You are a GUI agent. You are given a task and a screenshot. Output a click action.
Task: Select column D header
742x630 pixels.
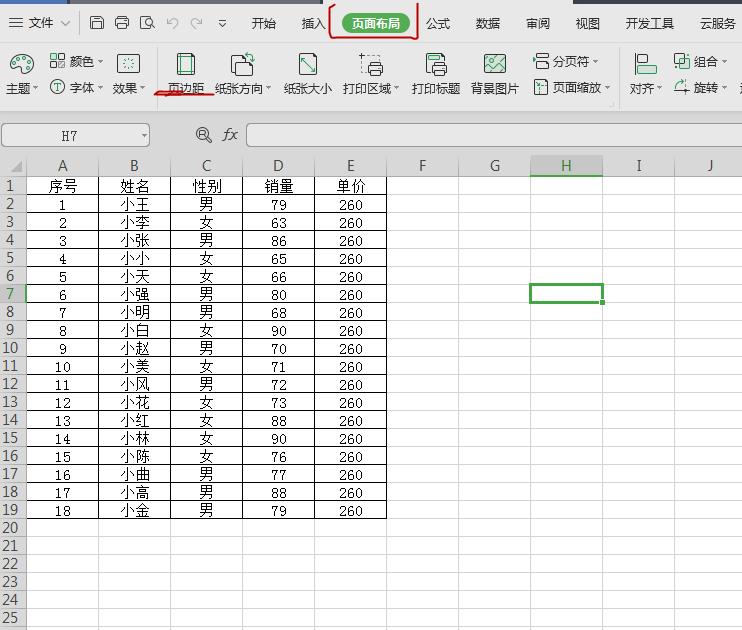pyautogui.click(x=278, y=166)
